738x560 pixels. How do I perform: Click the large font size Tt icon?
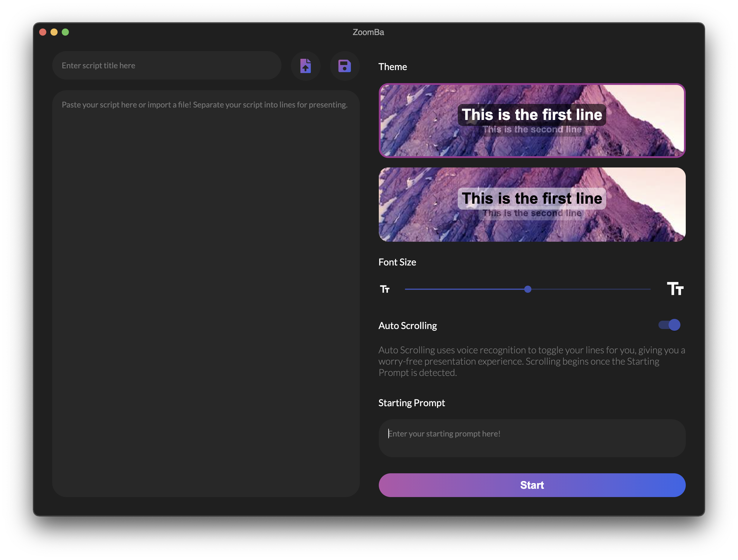(675, 289)
